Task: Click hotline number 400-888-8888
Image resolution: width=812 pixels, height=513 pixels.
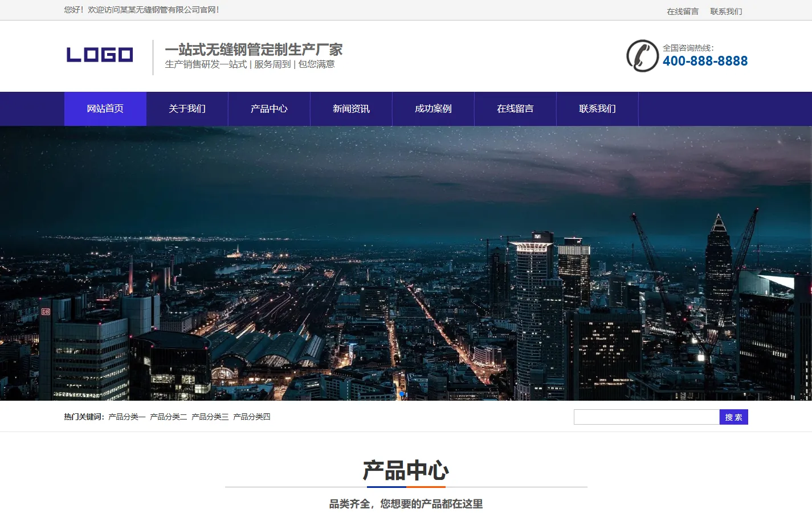Action: pyautogui.click(x=705, y=61)
